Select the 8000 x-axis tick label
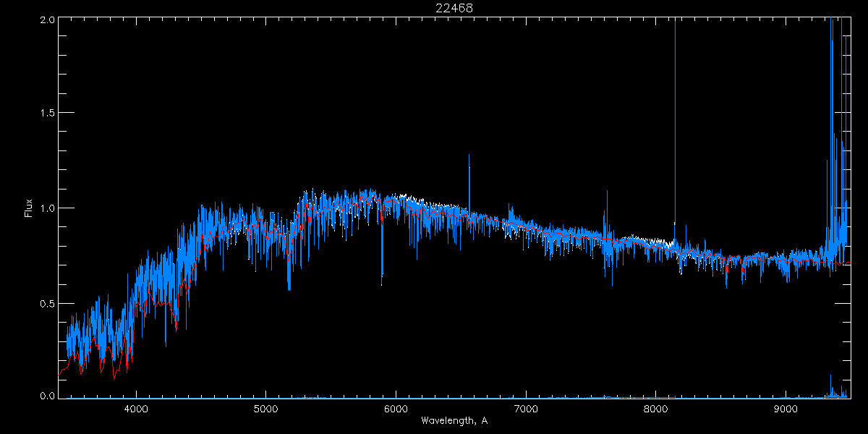 coord(656,408)
